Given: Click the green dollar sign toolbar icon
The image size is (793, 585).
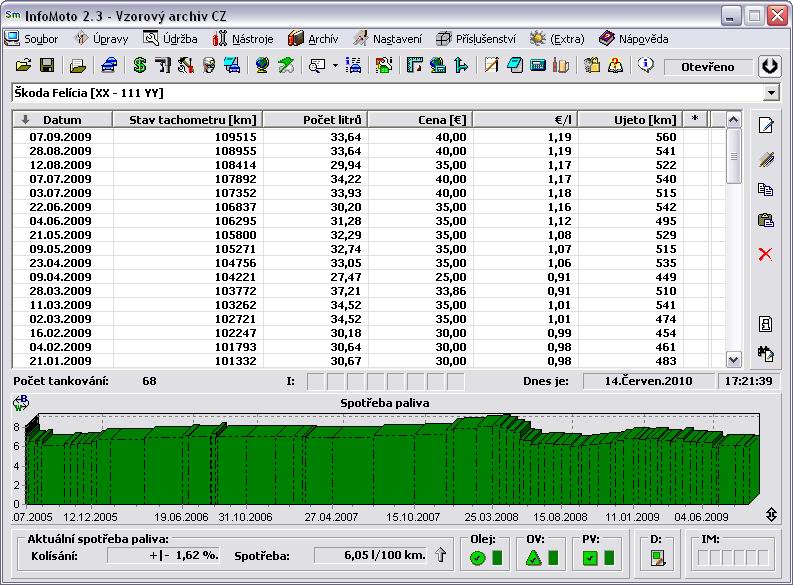Looking at the screenshot, I should (139, 66).
